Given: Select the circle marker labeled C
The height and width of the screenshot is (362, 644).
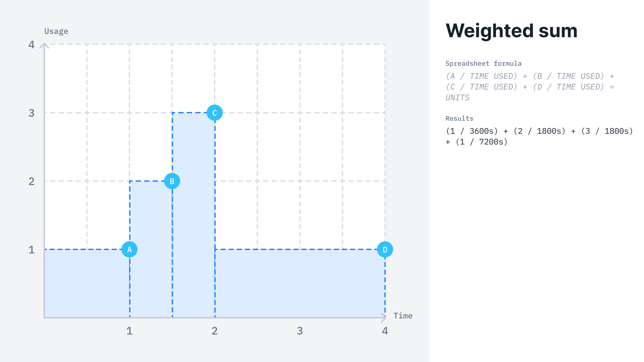Looking at the screenshot, I should click(214, 113).
